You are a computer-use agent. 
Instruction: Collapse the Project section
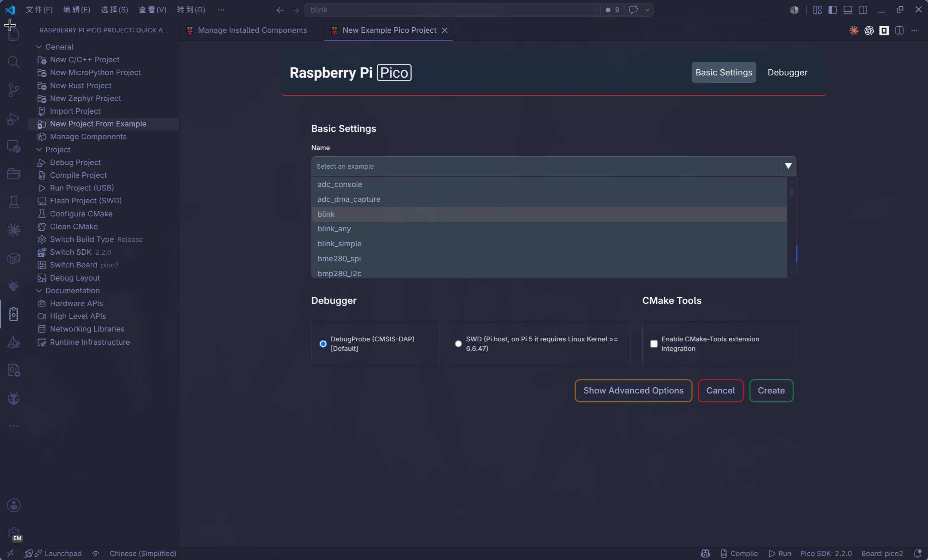pos(39,149)
